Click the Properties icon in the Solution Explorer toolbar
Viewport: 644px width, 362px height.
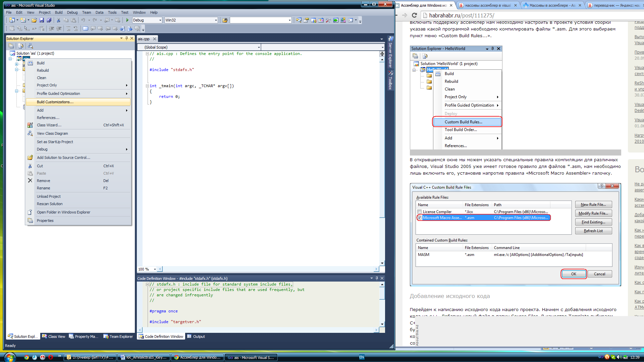coord(11,46)
